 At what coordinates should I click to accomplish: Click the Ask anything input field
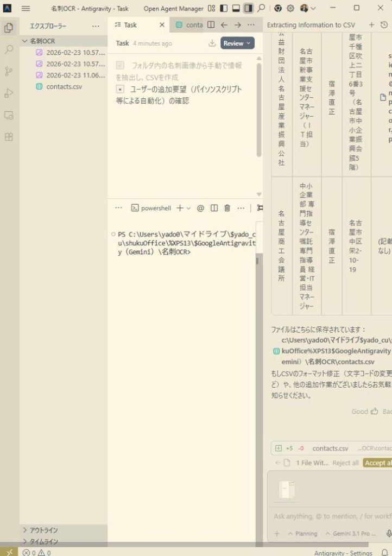pos(331,516)
